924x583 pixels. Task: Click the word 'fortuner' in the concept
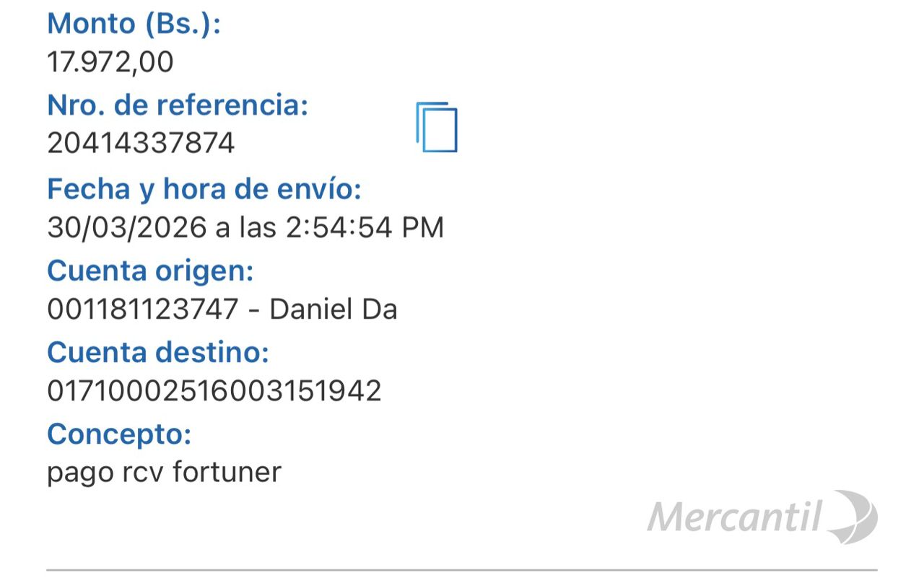pyautogui.click(x=227, y=473)
